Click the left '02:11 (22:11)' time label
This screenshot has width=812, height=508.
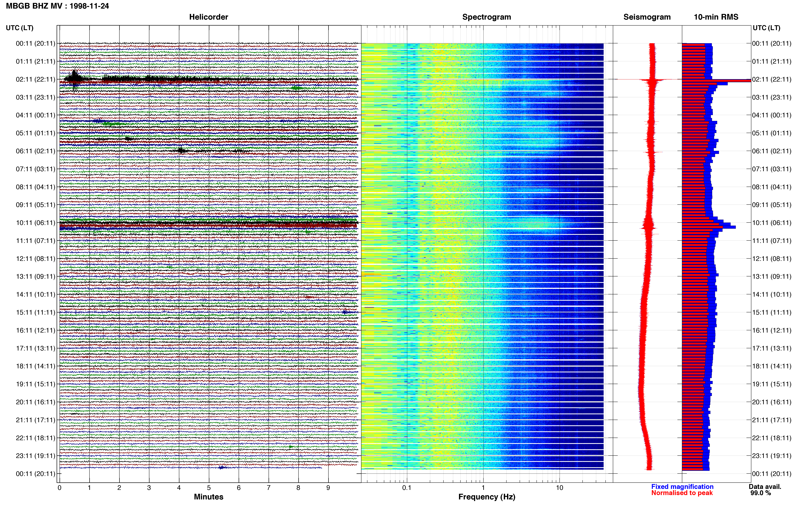[36, 79]
